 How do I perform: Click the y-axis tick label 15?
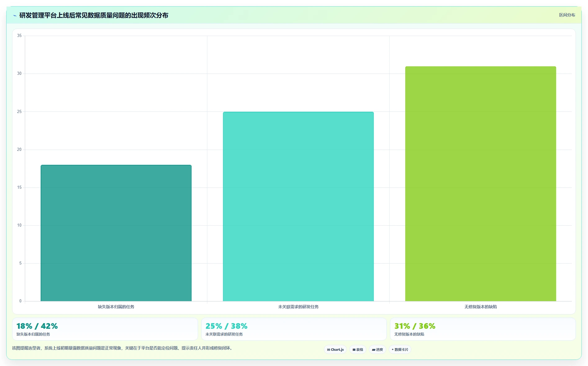coord(19,188)
